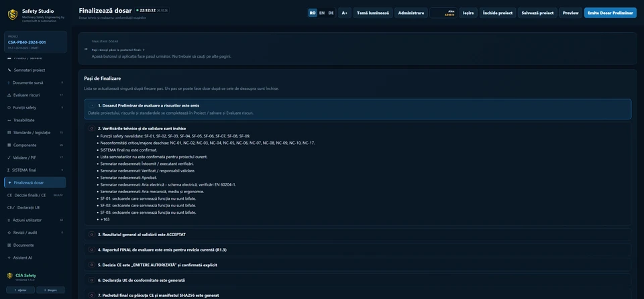
Task: Click the Asistent AI sparkle icon
Action: coord(9,258)
